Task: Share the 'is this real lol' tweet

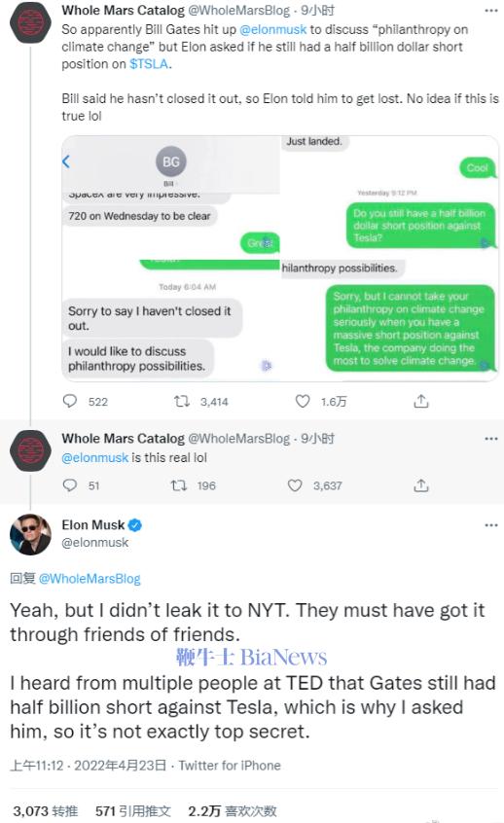Action: point(421,485)
